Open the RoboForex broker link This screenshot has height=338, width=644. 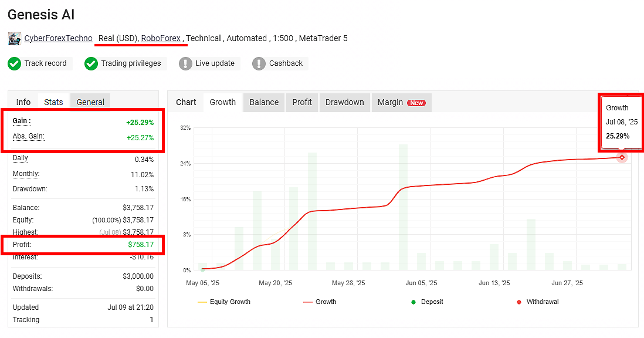pyautogui.click(x=161, y=38)
